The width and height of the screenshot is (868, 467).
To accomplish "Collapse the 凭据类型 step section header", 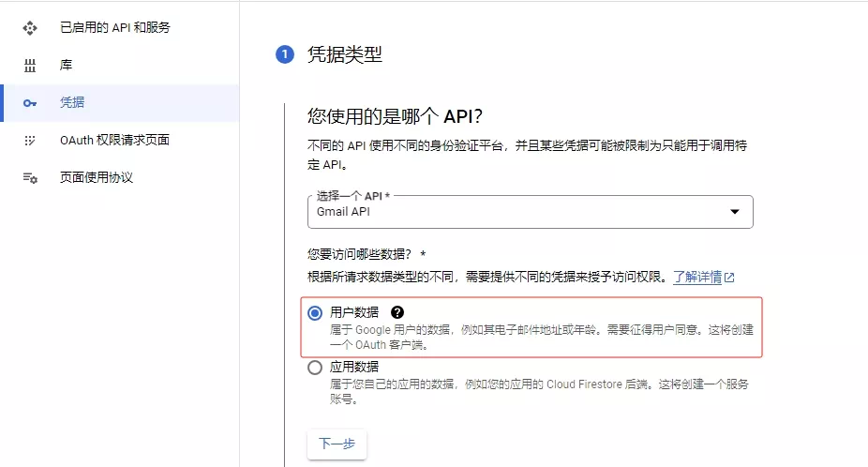I will (x=345, y=54).
